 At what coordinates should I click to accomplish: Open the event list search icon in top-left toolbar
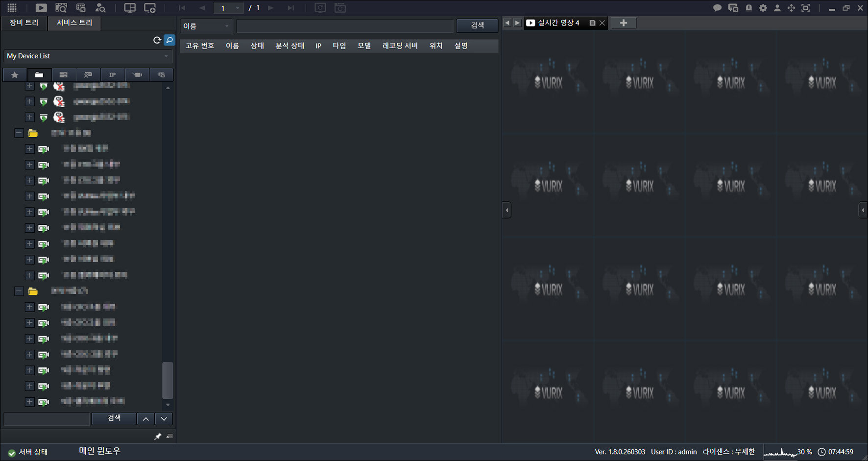point(81,8)
